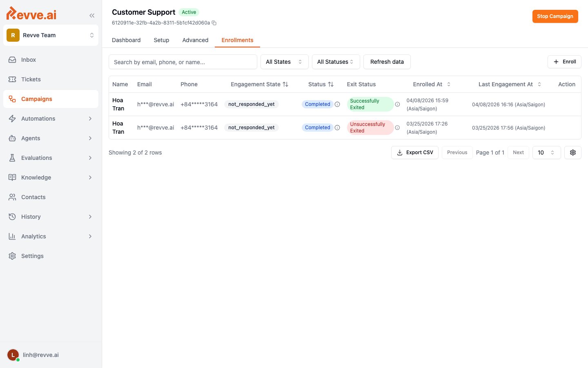Click the Contacts people icon
Screen dimensions: 588x368
click(12, 197)
